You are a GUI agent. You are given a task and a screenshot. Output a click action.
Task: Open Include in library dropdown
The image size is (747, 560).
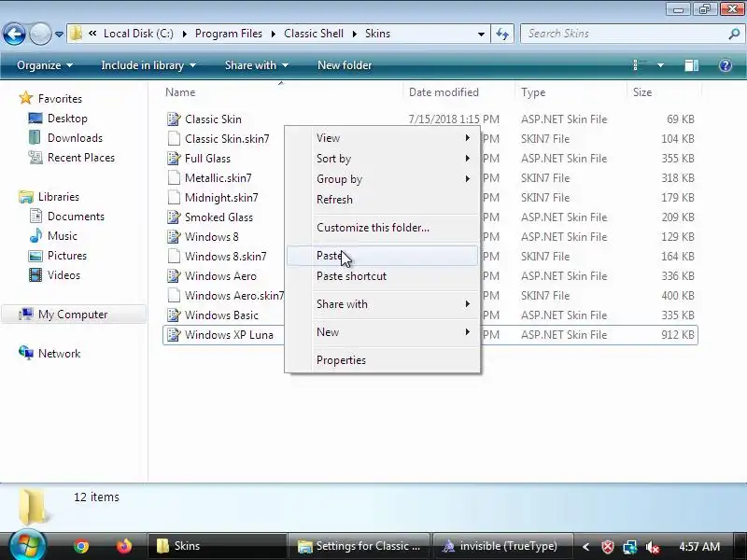(148, 65)
